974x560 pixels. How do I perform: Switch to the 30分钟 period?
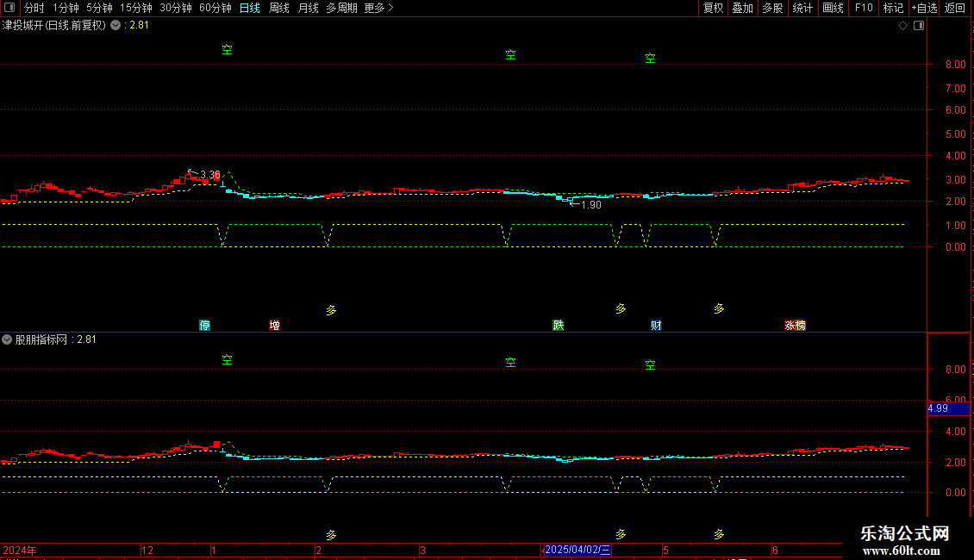click(x=175, y=8)
